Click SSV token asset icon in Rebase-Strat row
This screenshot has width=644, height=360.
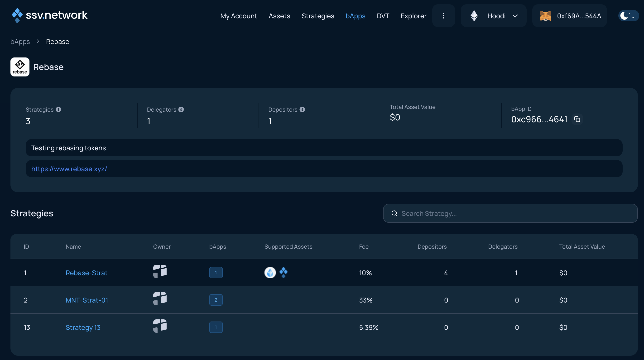coord(283,272)
